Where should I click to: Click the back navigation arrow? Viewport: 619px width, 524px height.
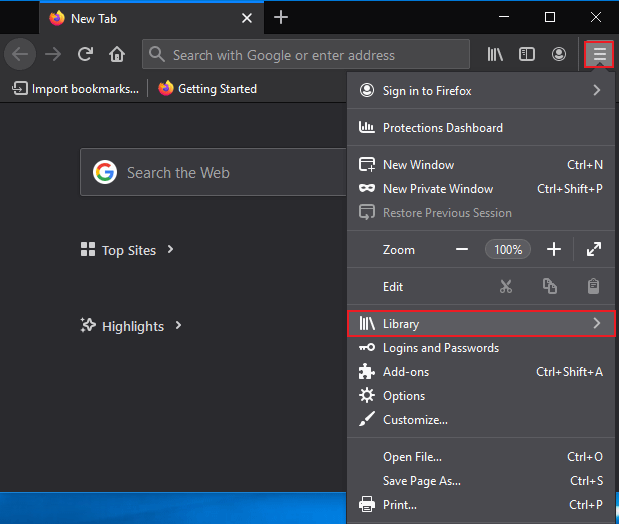[20, 54]
